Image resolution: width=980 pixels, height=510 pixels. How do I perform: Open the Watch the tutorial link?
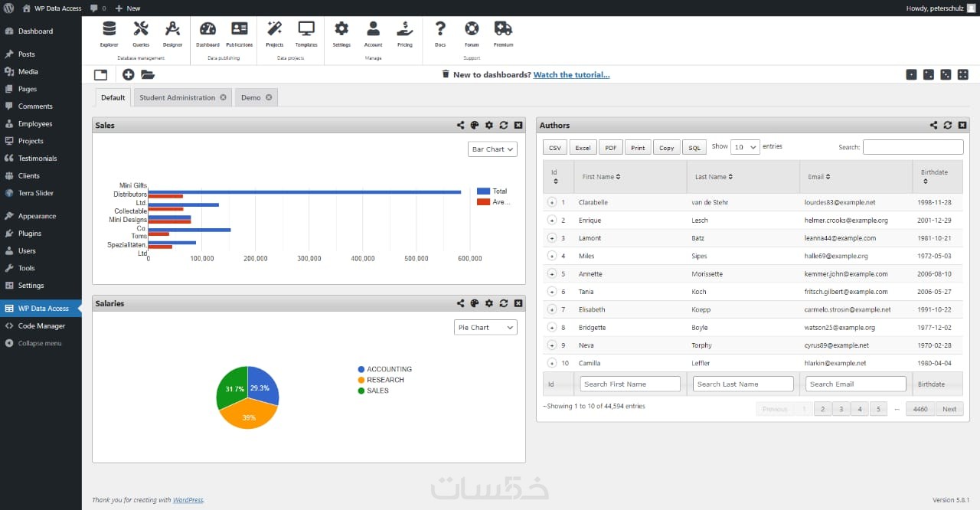click(571, 74)
